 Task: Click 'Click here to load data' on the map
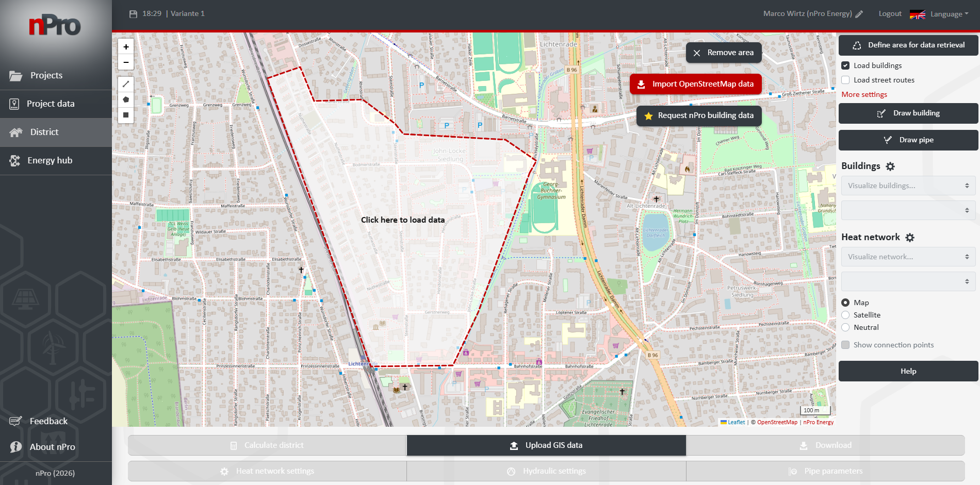(403, 220)
